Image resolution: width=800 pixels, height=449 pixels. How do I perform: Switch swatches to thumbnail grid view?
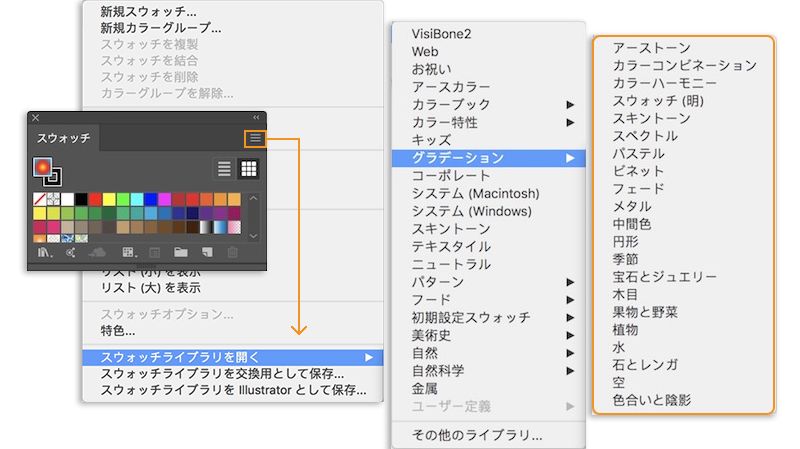click(x=248, y=168)
